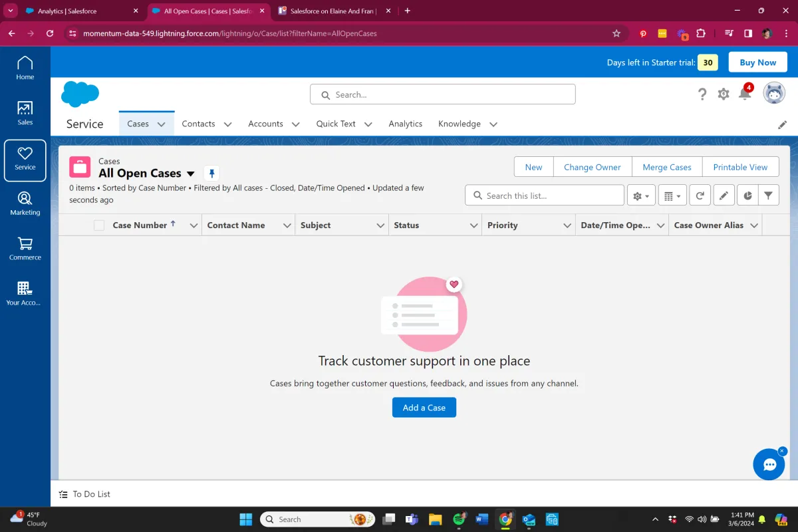Screen dimensions: 798x532
Task: Expand the Cases tab chevron
Action: 161,124
